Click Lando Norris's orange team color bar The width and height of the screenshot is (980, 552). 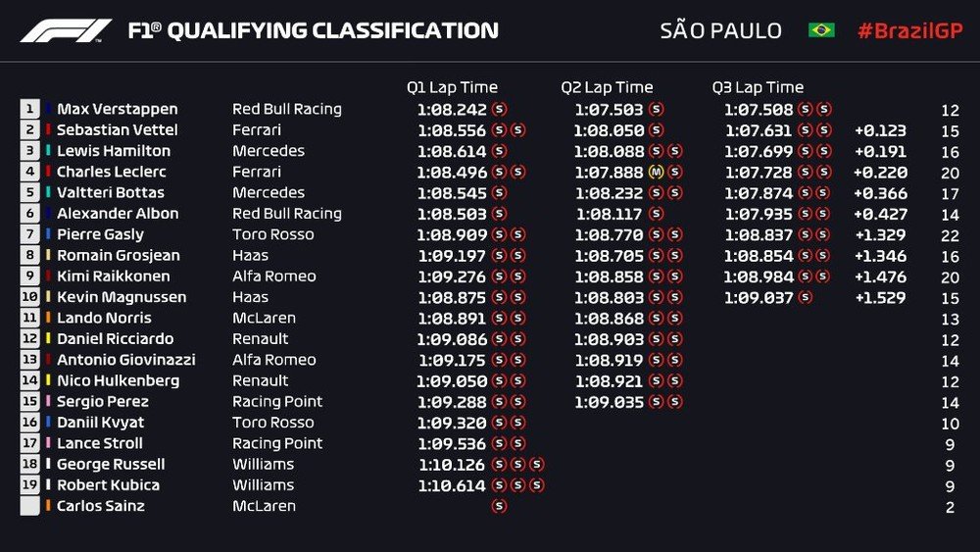tap(47, 318)
